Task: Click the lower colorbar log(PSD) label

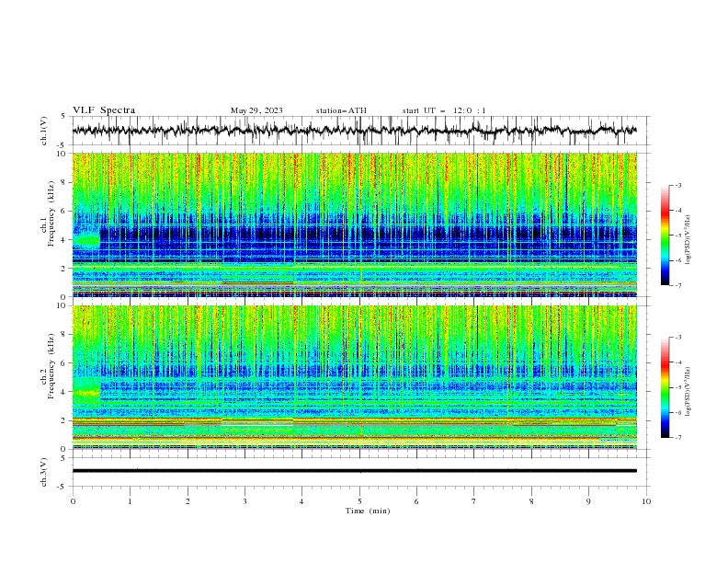Action: pyautogui.click(x=688, y=391)
